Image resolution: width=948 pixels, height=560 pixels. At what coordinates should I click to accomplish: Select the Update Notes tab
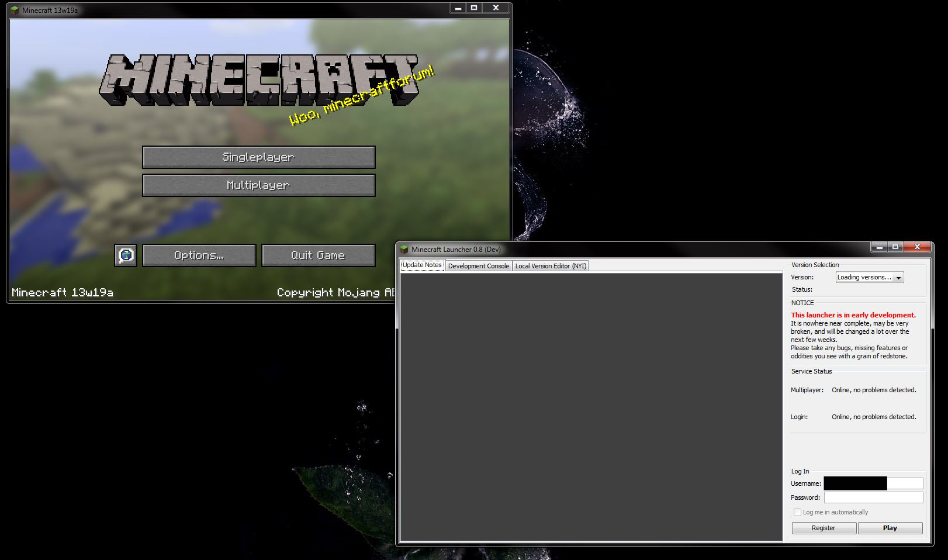(422, 265)
